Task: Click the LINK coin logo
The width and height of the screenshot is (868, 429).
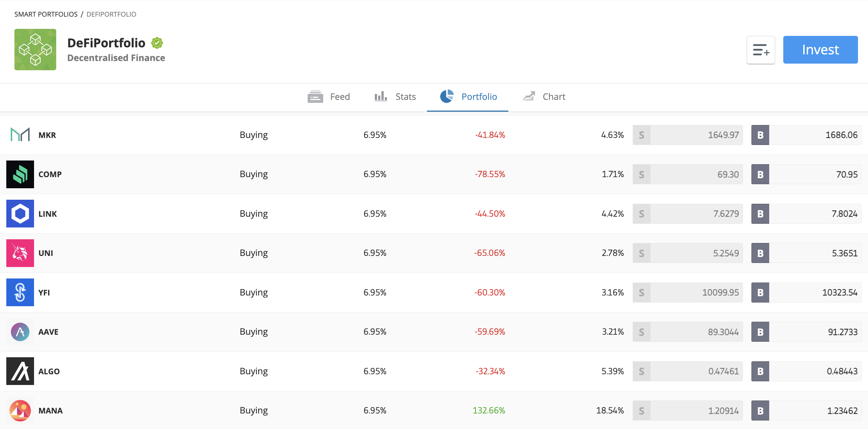Action: (20, 214)
